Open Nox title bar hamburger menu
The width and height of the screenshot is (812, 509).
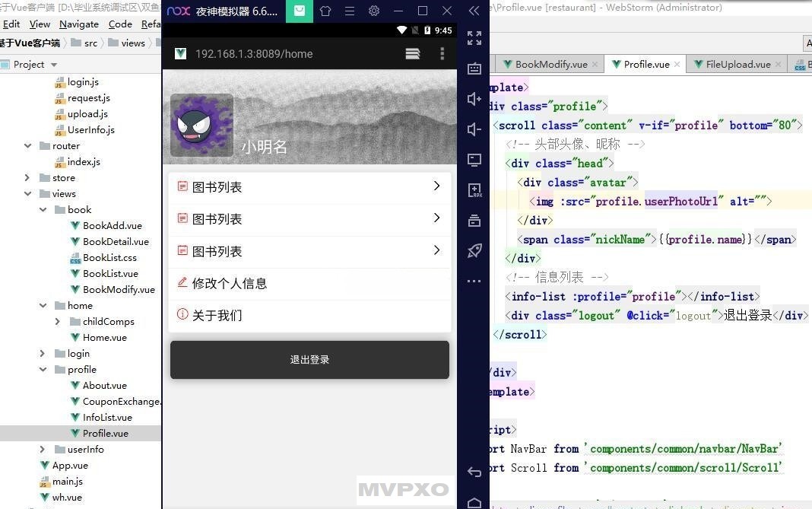coord(350,11)
